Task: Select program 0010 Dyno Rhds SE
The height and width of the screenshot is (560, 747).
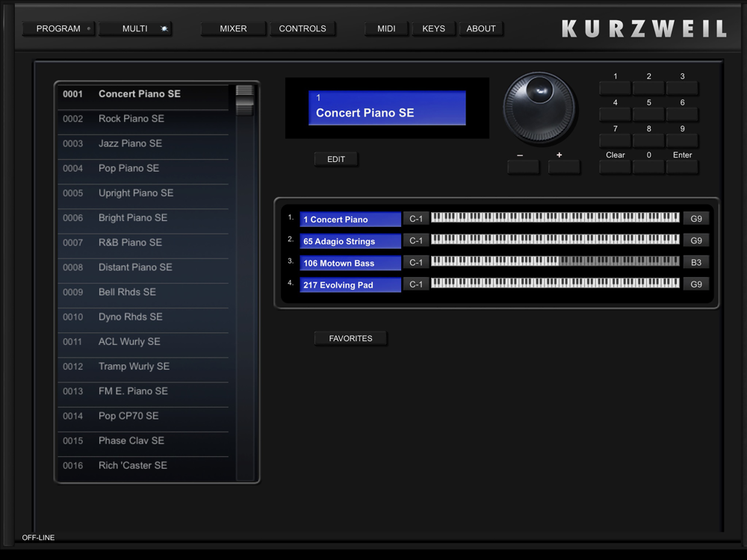Action: (143, 320)
